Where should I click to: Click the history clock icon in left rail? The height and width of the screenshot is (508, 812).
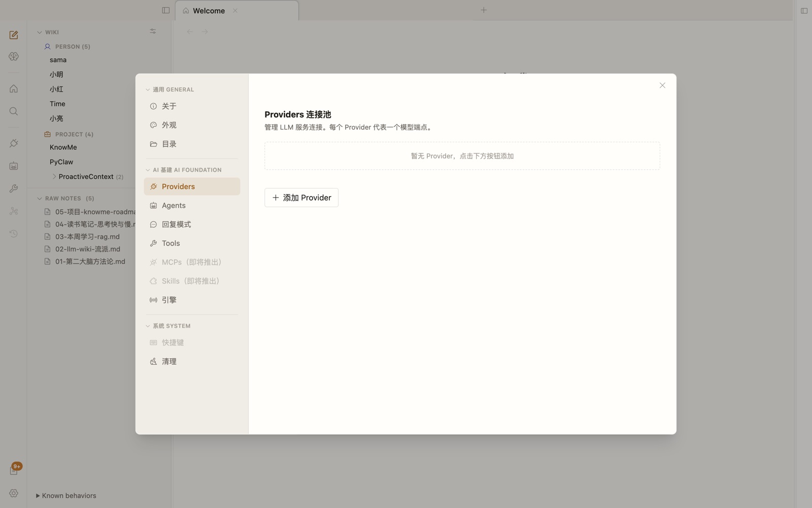point(14,234)
